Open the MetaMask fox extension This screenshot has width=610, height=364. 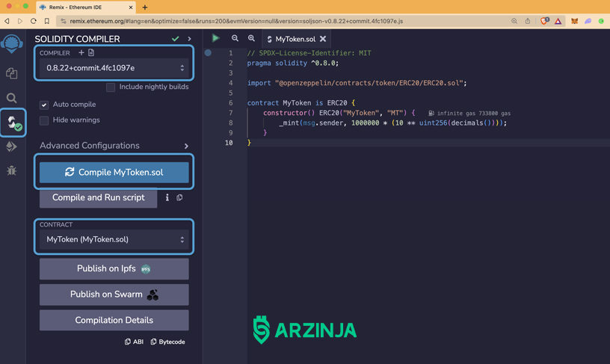[x=574, y=21]
